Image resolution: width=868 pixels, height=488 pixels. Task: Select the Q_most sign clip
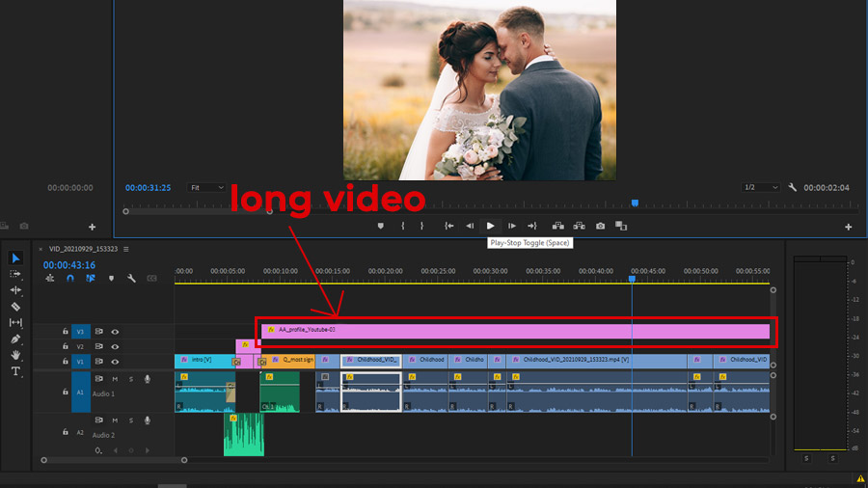coord(287,362)
